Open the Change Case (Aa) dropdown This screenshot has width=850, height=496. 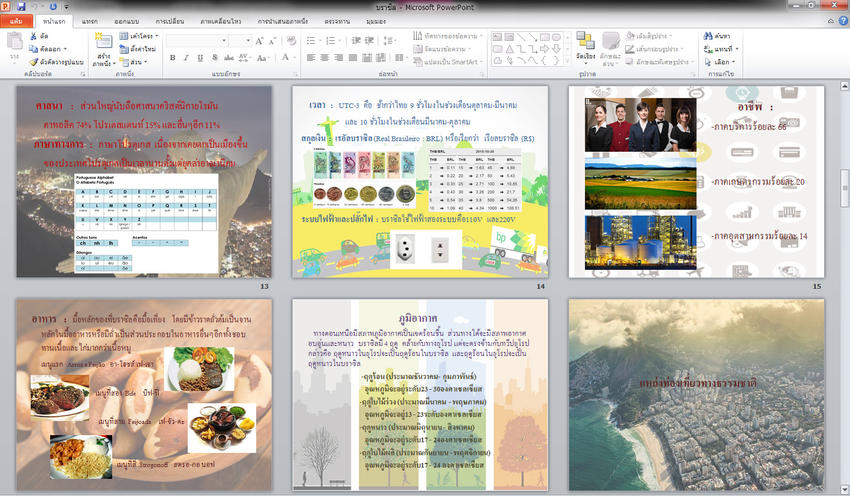coord(263,57)
